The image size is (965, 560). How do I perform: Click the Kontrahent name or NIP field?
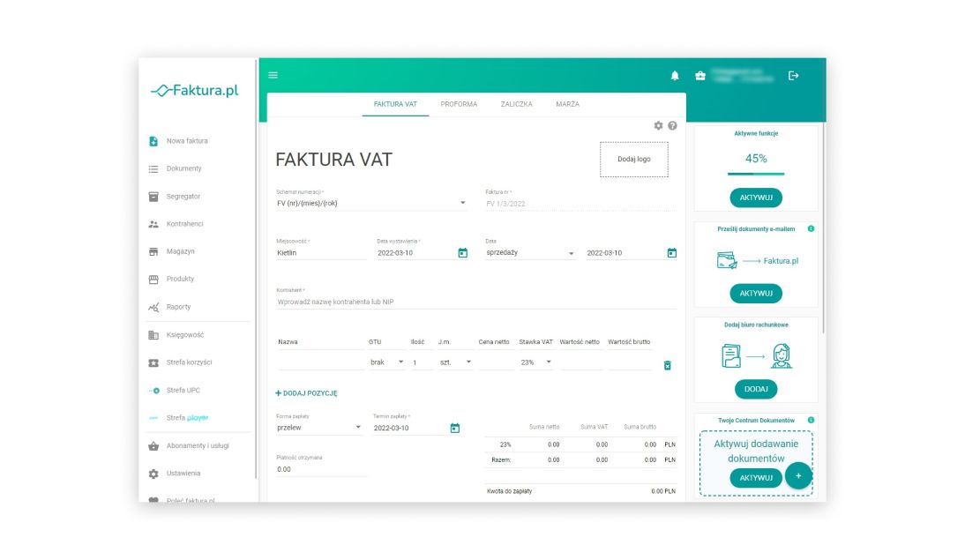click(476, 302)
